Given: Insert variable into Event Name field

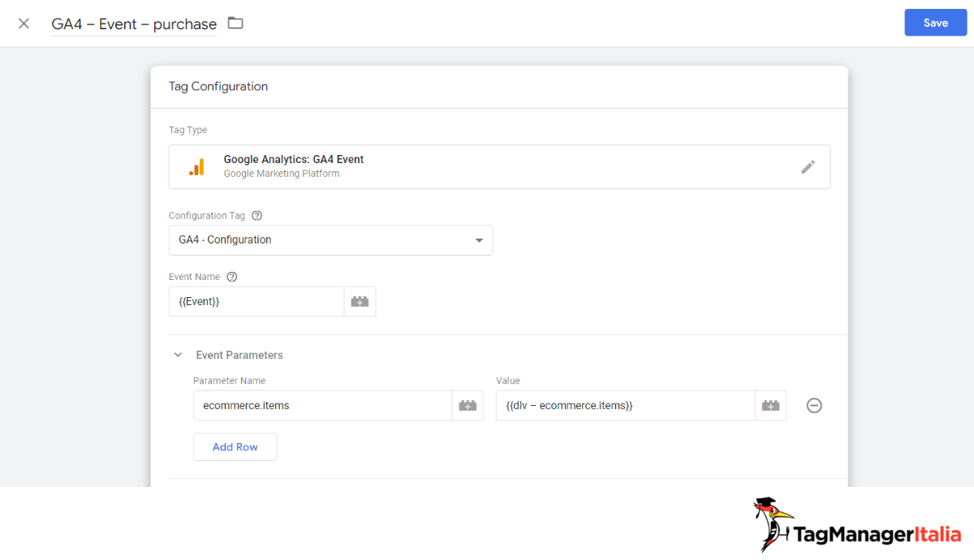Looking at the screenshot, I should (360, 301).
